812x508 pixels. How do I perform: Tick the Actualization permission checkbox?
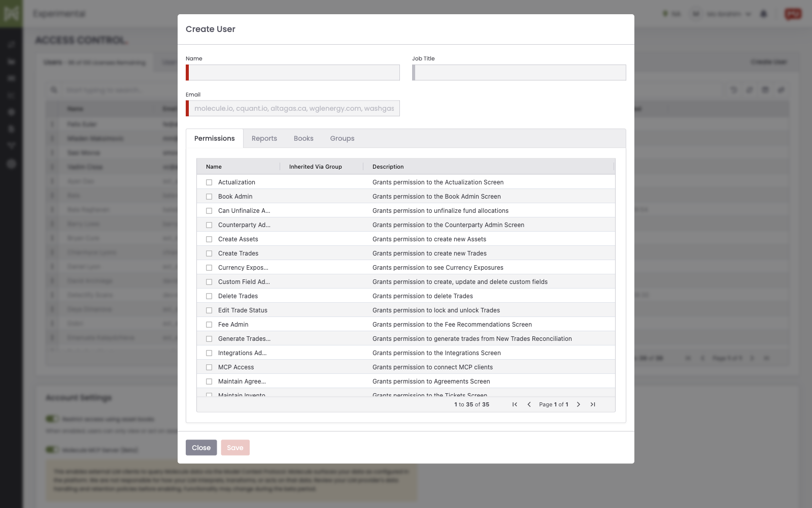tap(209, 182)
